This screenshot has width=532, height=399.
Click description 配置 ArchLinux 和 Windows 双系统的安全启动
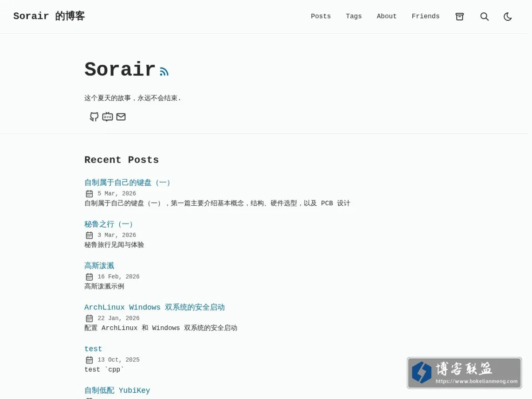[161, 328]
